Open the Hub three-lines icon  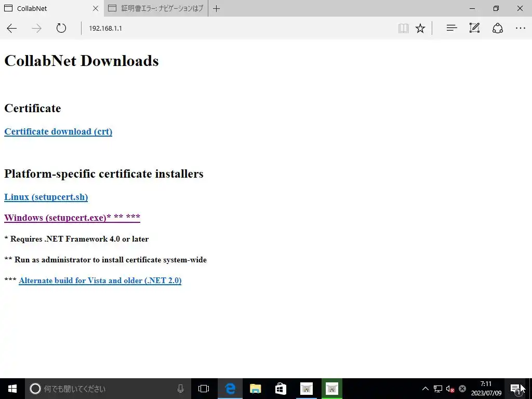click(x=451, y=28)
